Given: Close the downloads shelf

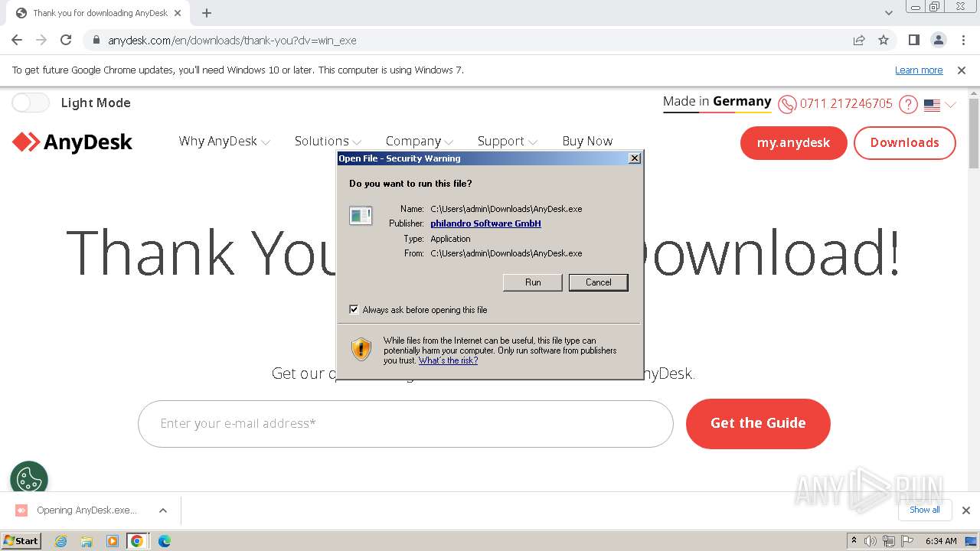Looking at the screenshot, I should (965, 510).
